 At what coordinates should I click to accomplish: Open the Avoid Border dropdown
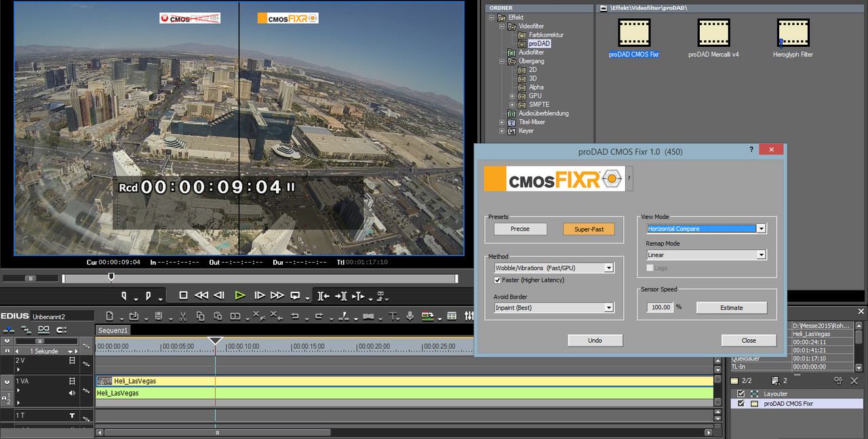click(609, 307)
